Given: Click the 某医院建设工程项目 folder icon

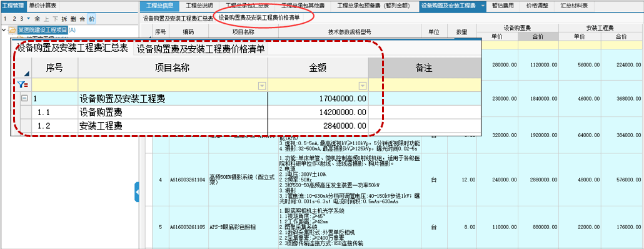Looking at the screenshot, I should 12,30.
